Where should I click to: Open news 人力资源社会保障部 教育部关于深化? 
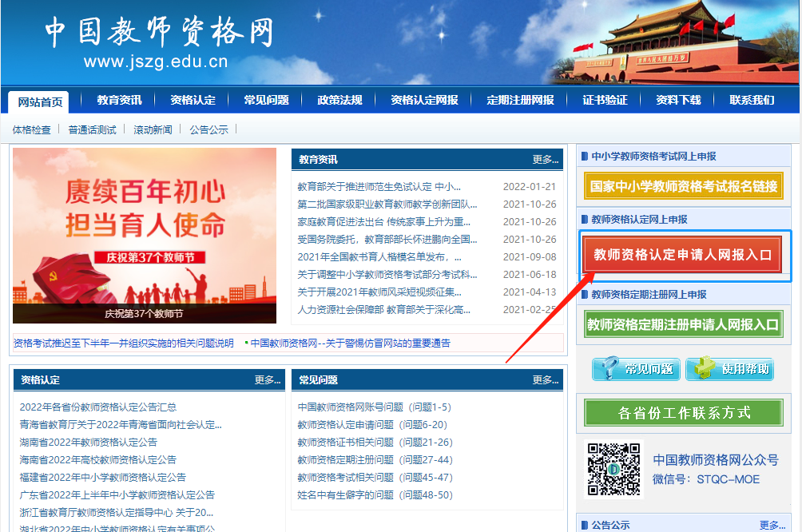(384, 309)
